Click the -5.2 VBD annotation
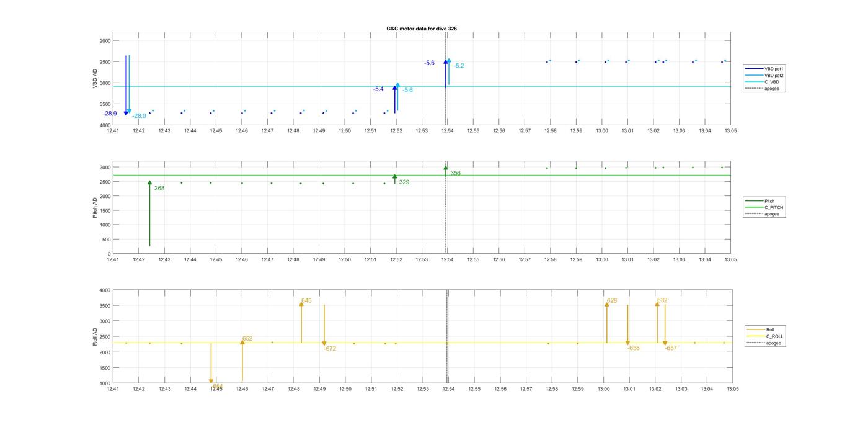The width and height of the screenshot is (868, 430). 459,66
